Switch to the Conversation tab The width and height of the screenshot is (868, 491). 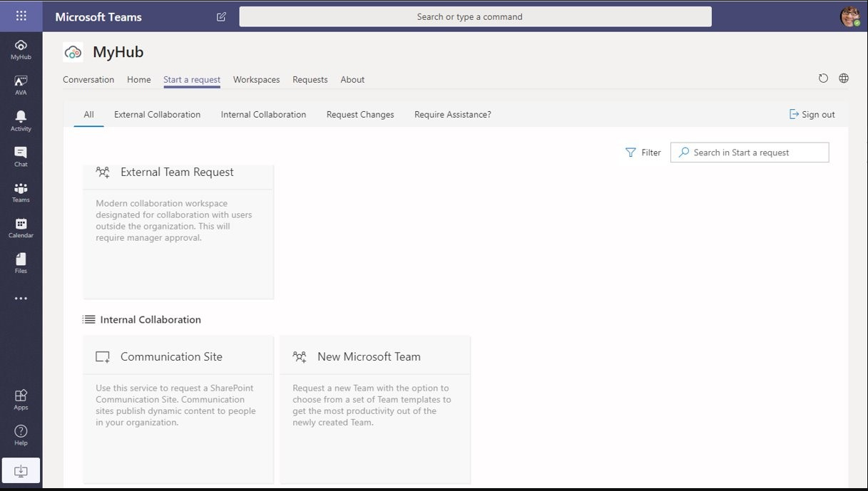point(88,80)
